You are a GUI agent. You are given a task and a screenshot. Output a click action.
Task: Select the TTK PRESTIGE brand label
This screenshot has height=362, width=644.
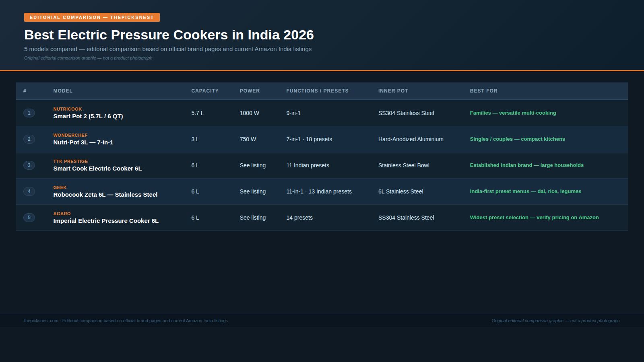click(x=70, y=161)
